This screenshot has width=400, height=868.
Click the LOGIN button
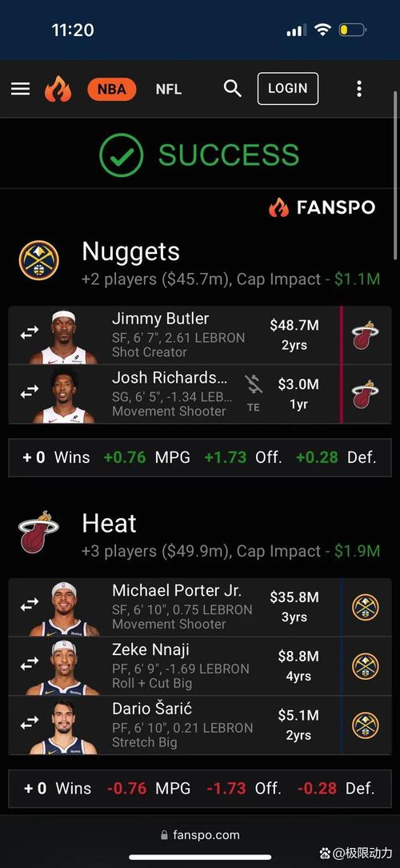click(288, 89)
